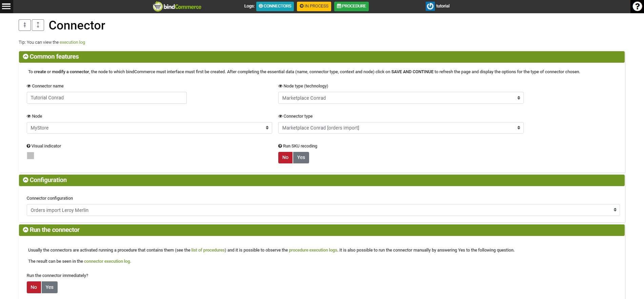Expand all sections with the outward arrows button
The image size is (644, 299).
pyautogui.click(x=38, y=25)
